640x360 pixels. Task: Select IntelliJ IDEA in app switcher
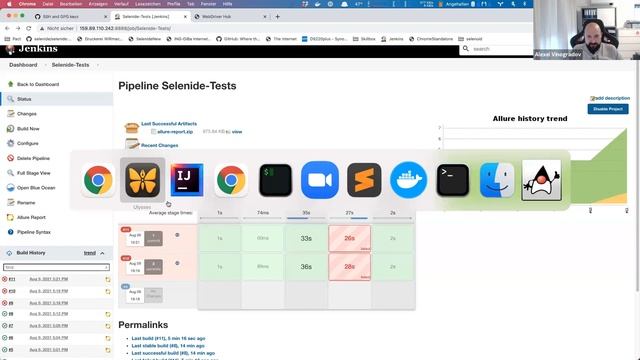(x=187, y=180)
